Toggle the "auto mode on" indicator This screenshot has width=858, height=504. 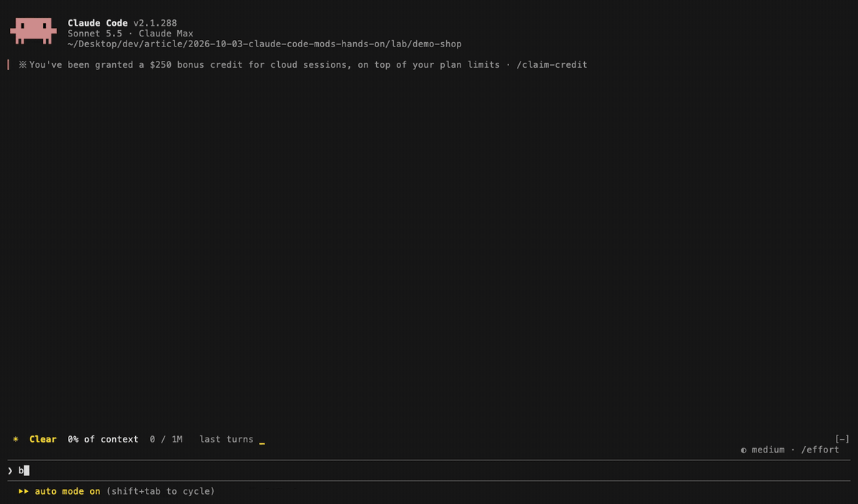67,491
